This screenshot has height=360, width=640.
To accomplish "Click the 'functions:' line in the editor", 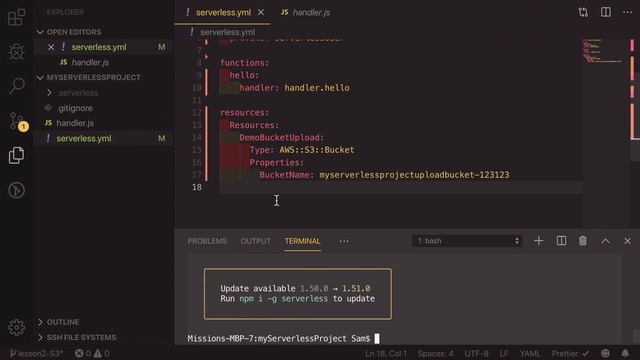I will pyautogui.click(x=244, y=63).
